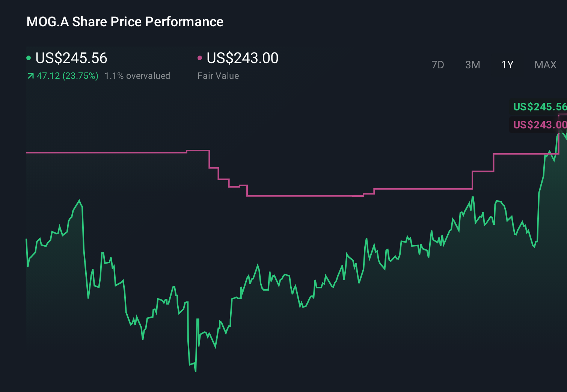Switch to the 7D time range
Image resolution: width=567 pixels, height=392 pixels.
[438, 65]
